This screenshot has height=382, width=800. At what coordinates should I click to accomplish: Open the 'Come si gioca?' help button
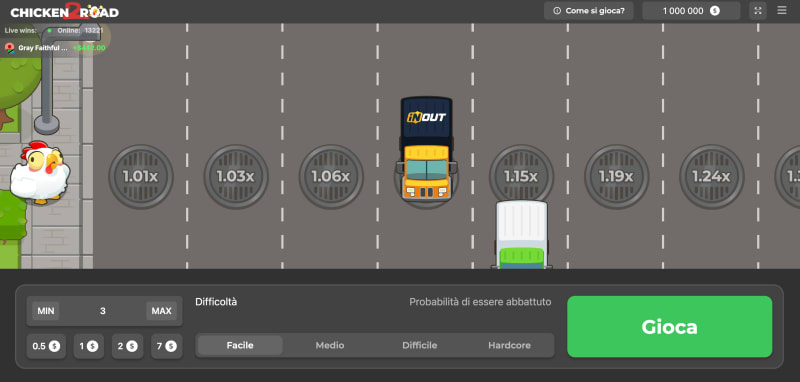(x=588, y=11)
